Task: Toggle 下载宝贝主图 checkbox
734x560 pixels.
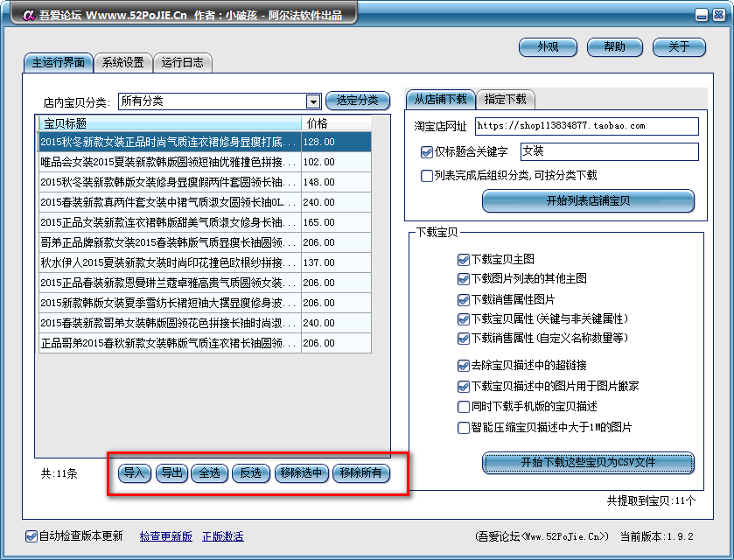Action: (463, 260)
